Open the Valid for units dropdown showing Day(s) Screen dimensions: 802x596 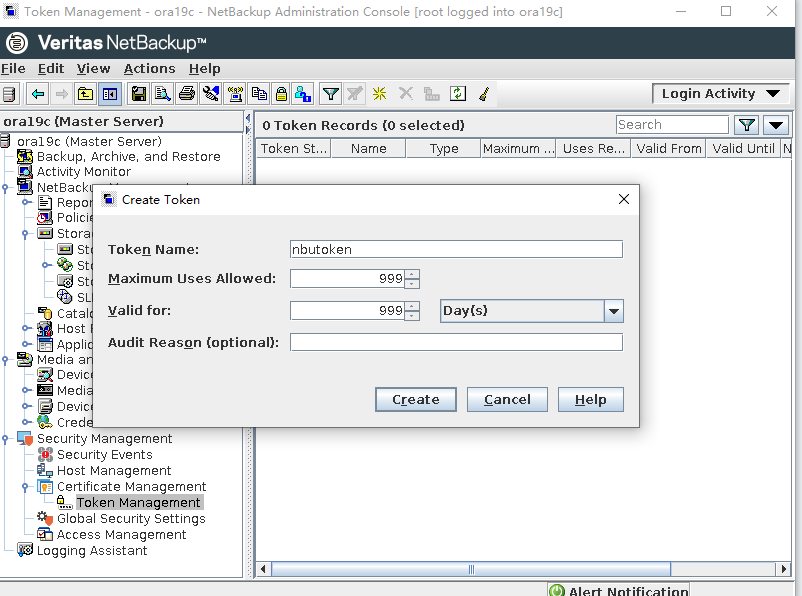[612, 310]
